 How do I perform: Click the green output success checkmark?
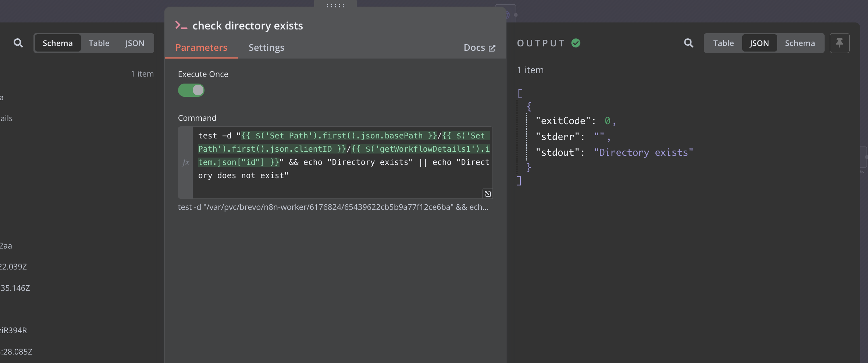[576, 43]
